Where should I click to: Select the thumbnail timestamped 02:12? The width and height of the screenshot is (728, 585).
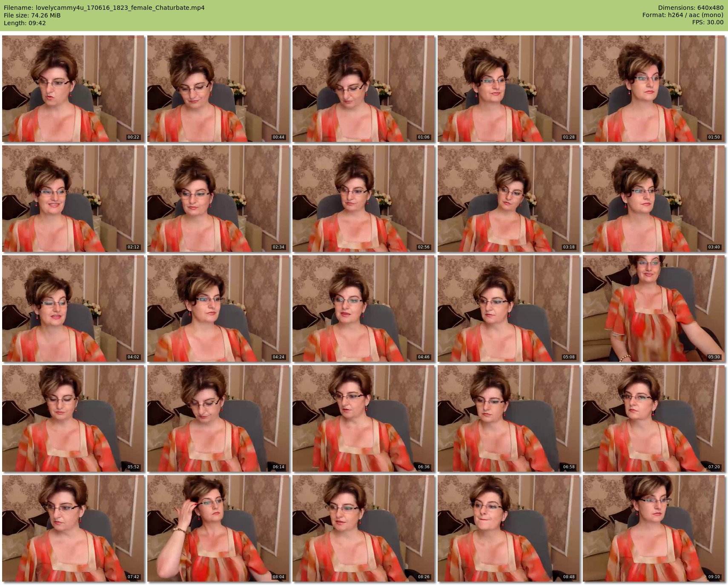point(73,199)
